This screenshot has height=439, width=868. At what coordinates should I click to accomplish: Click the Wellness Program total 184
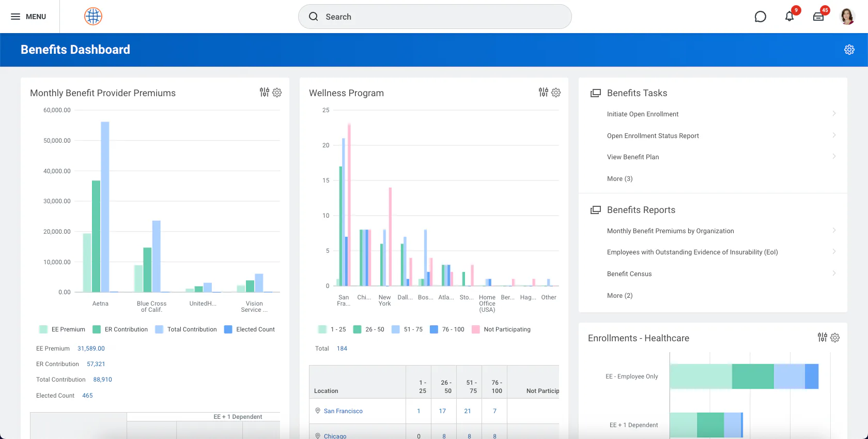click(342, 349)
